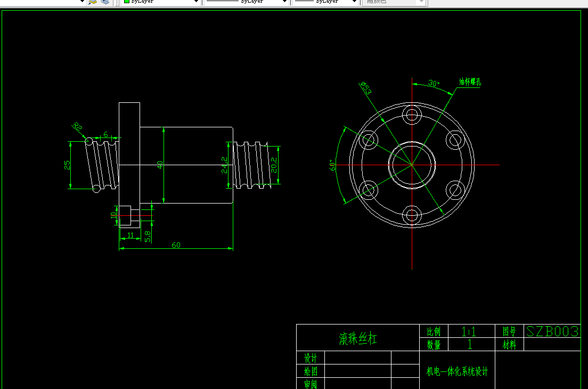Select the 30° angle dimension
This screenshot has height=389, width=588.
coord(434,83)
